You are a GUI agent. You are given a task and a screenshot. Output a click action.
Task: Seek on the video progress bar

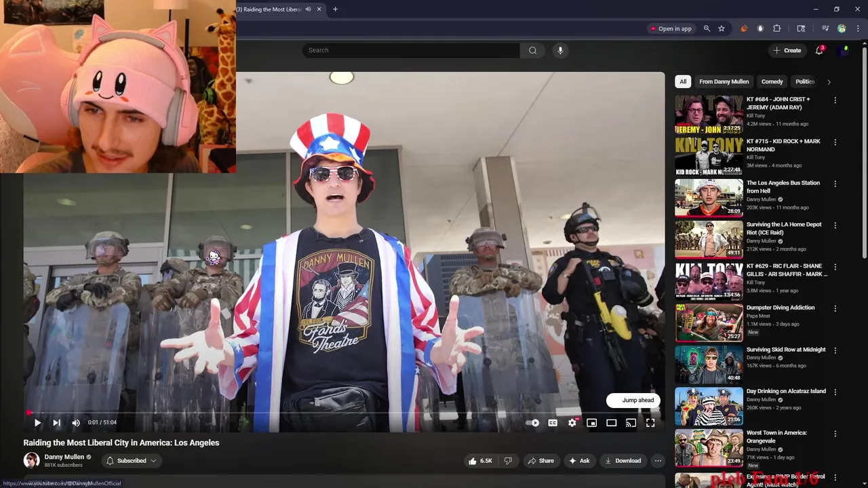tap(344, 412)
